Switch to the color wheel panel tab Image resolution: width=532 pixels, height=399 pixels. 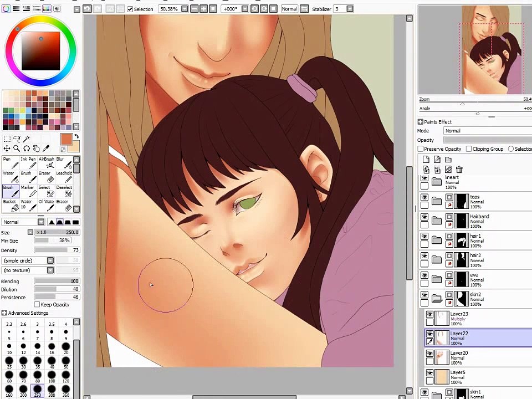[6, 9]
